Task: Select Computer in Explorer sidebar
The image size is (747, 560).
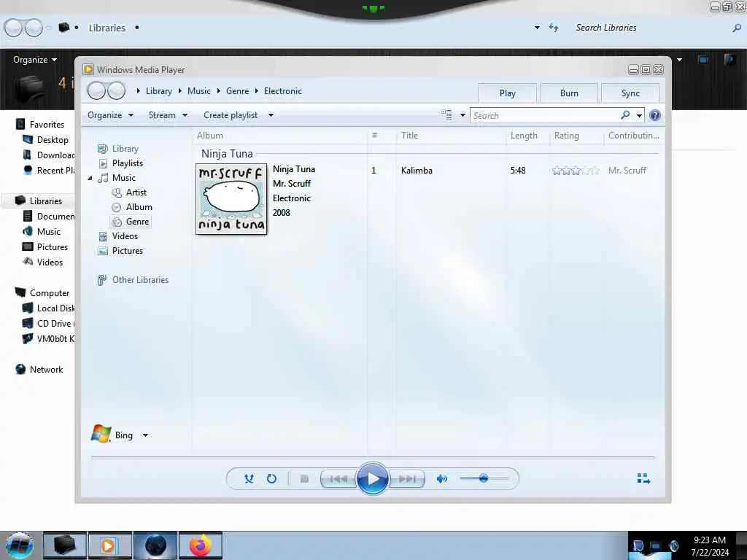Action: pos(42,293)
